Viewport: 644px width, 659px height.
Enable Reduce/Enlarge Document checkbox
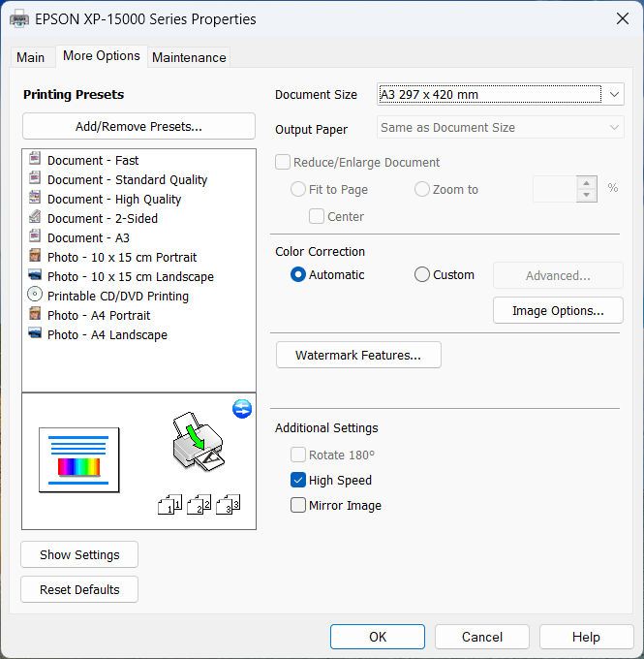(283, 162)
